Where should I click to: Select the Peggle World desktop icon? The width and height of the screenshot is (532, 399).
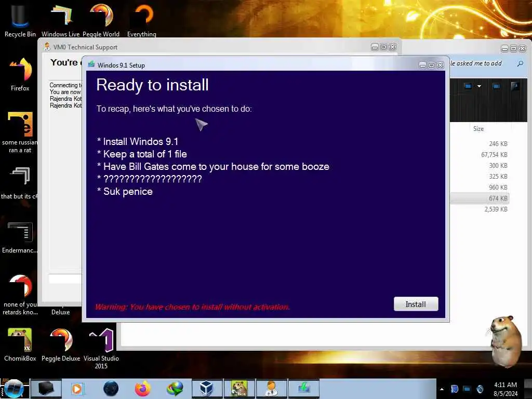[101, 19]
